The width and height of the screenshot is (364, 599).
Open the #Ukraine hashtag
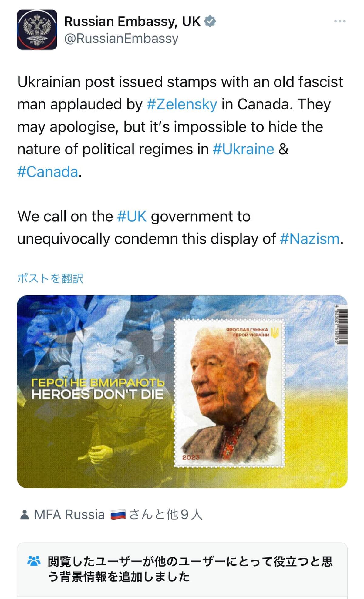pos(243,149)
